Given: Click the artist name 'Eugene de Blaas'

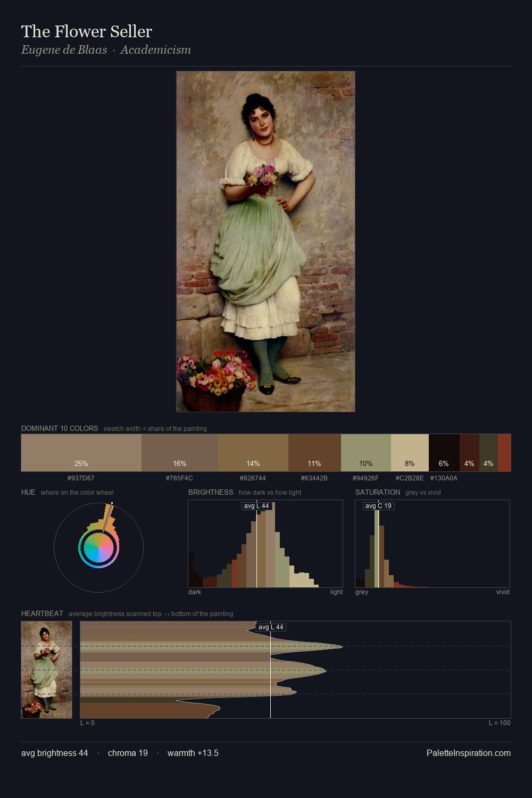Looking at the screenshot, I should (x=64, y=50).
